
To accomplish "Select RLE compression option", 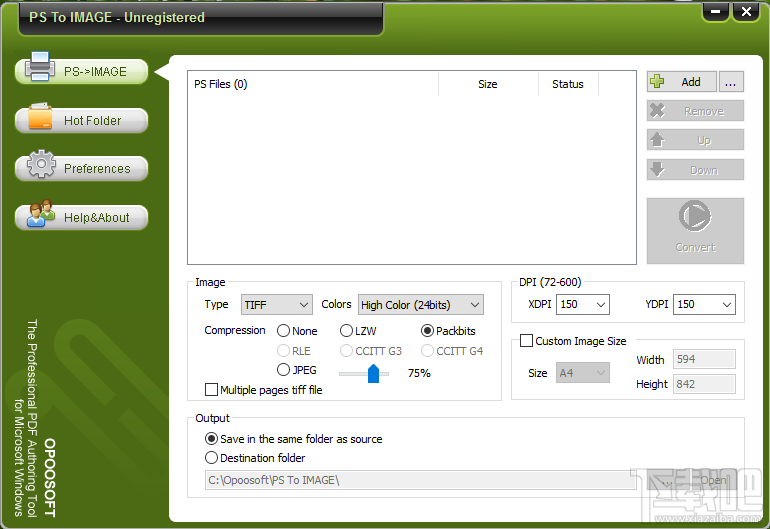I will click(x=294, y=351).
